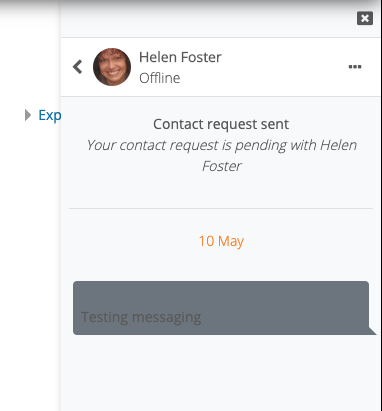Open the Helen Foster name link

tap(180, 57)
